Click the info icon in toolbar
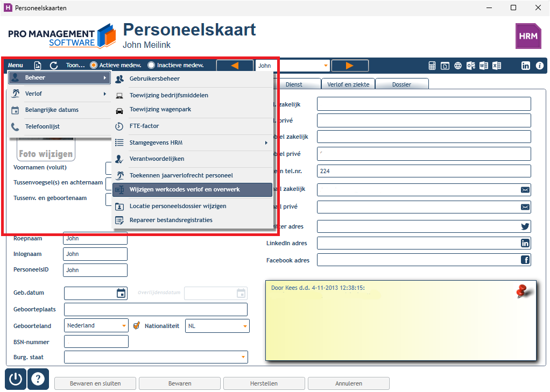Screen dimensions: 550x392 [540, 66]
